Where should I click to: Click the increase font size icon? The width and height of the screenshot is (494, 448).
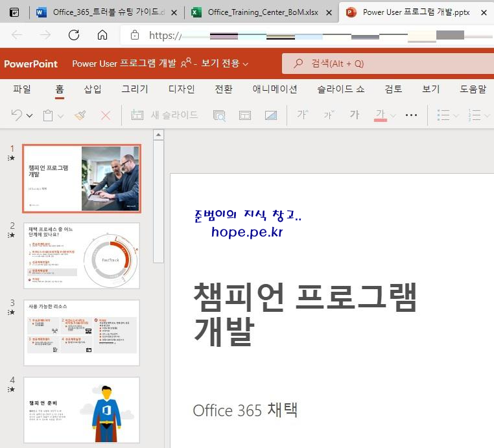click(x=303, y=115)
